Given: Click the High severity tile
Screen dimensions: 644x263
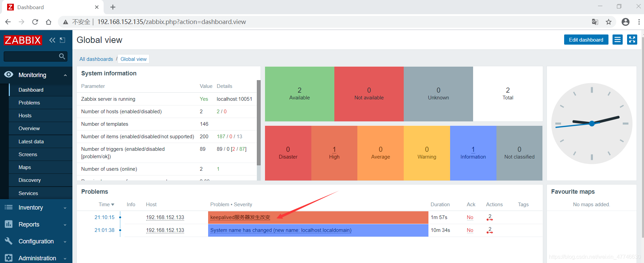Looking at the screenshot, I should tap(334, 153).
